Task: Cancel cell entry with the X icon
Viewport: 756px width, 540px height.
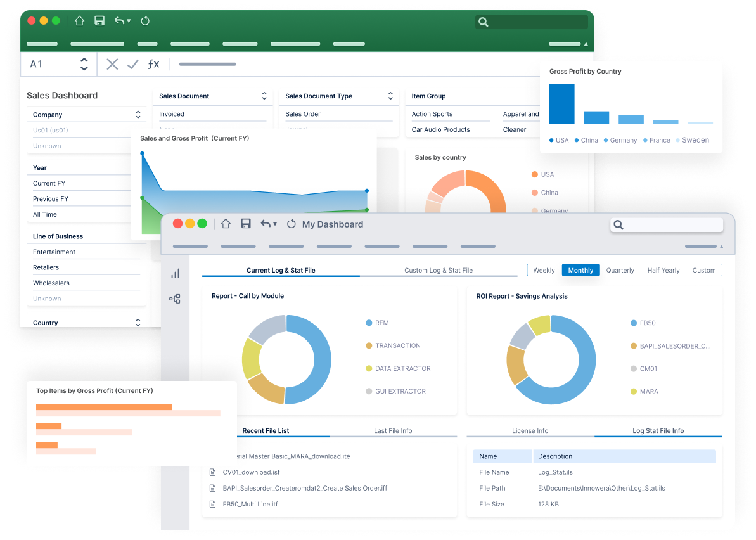Action: (x=113, y=63)
